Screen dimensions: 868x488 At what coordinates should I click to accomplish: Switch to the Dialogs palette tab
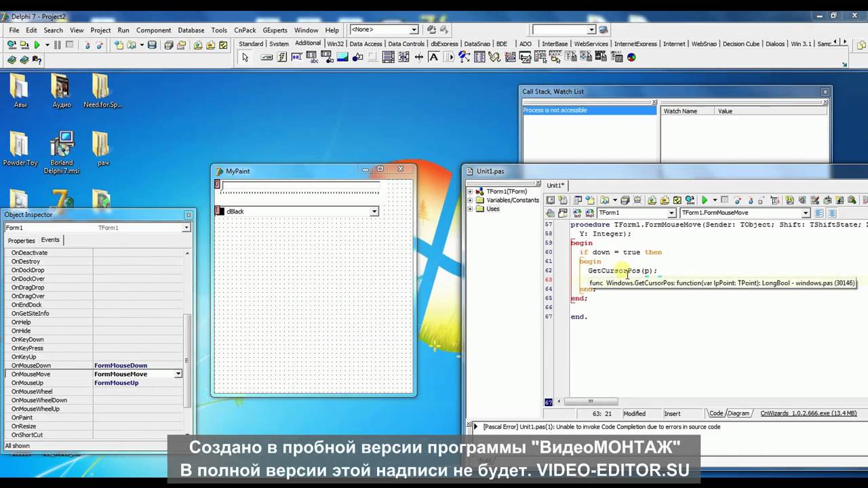775,43
